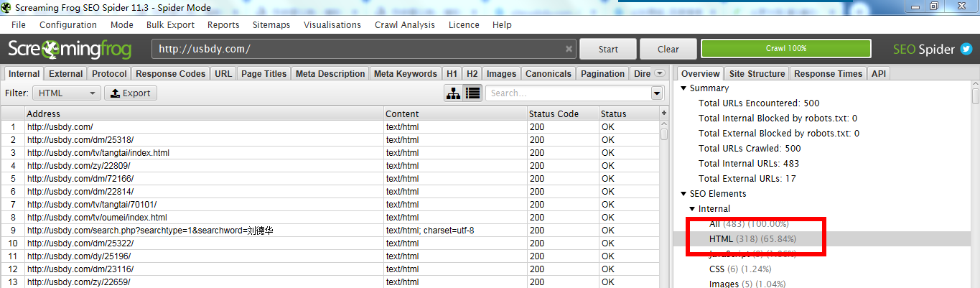Select the Pagination tab
The width and height of the screenshot is (980, 288).
coord(602,73)
